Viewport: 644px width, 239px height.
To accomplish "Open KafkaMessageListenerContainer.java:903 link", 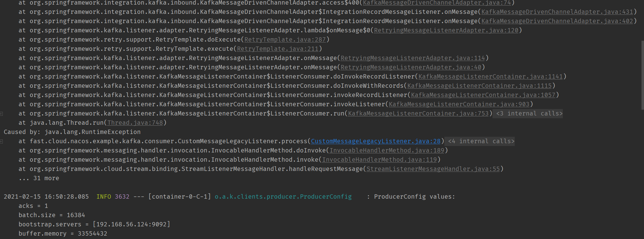I will (459, 104).
